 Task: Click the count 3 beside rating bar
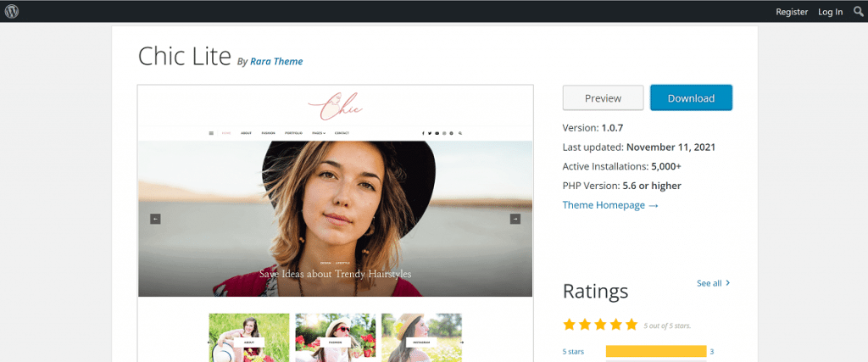(712, 352)
